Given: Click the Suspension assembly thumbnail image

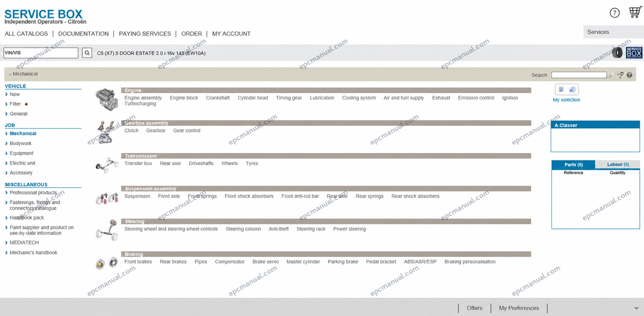Looking at the screenshot, I should 107,198.
